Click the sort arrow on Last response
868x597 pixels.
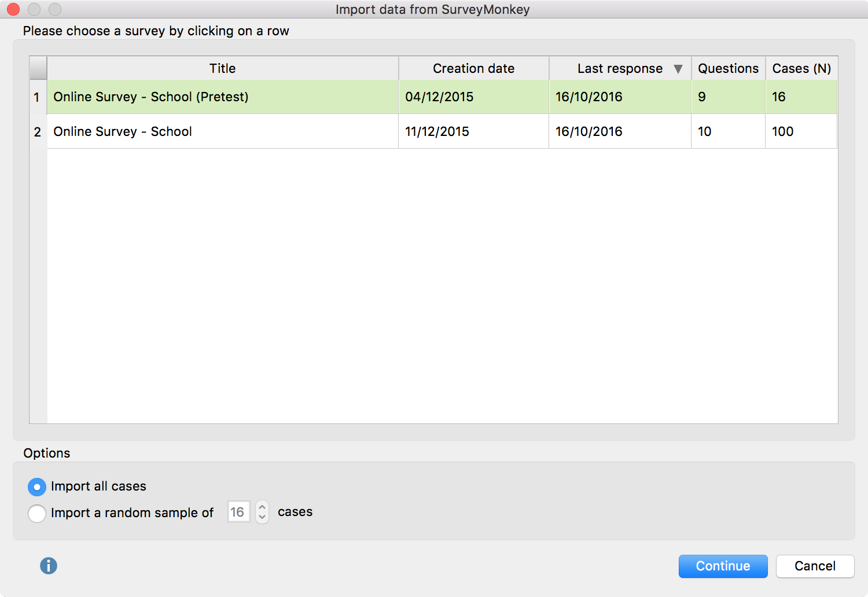click(x=678, y=69)
